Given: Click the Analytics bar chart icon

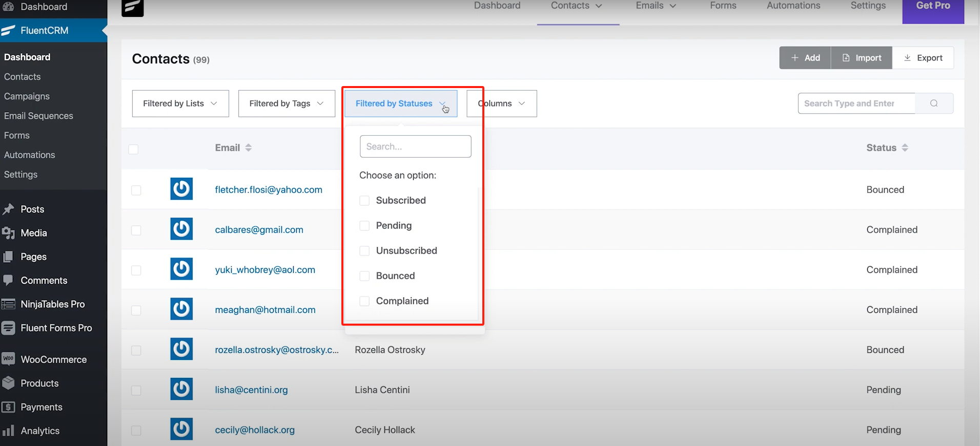Looking at the screenshot, I should (8, 431).
